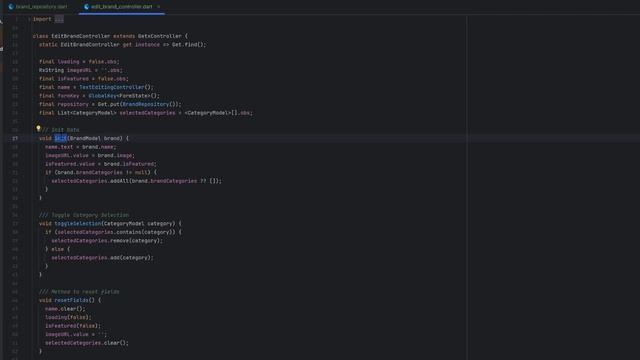Click GlobalKey<FormState>() in the formKey line
The height and width of the screenshot is (360, 640).
(x=124, y=96)
